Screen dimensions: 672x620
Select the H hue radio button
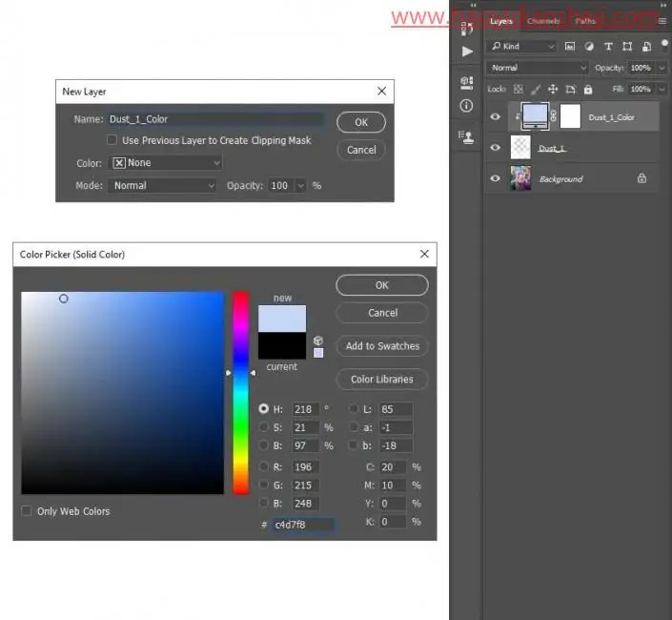tap(264, 408)
